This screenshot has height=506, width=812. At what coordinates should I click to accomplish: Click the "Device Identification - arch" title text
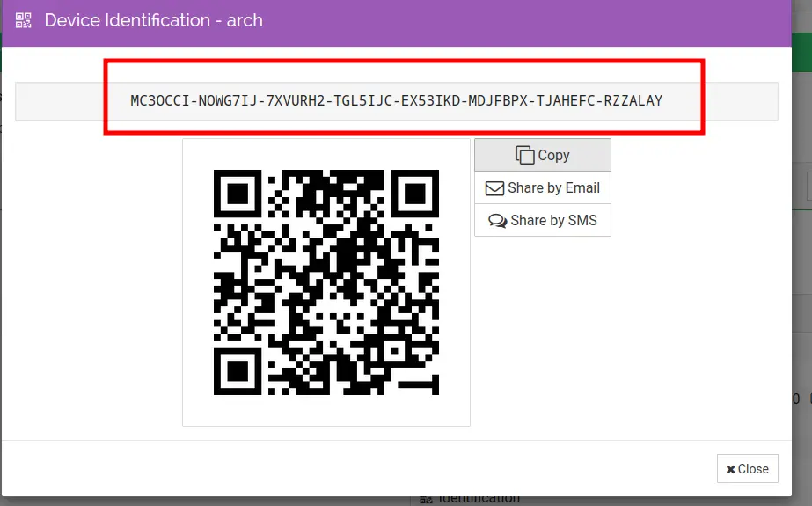click(153, 19)
